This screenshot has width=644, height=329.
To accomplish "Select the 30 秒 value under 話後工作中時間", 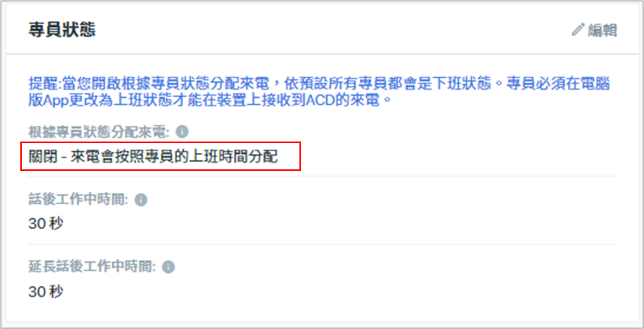I will (46, 224).
